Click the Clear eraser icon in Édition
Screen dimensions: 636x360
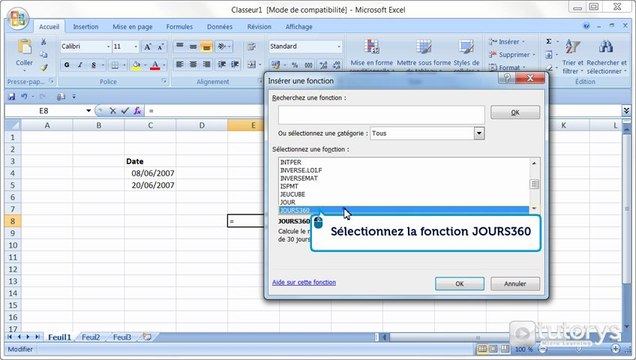(x=549, y=68)
